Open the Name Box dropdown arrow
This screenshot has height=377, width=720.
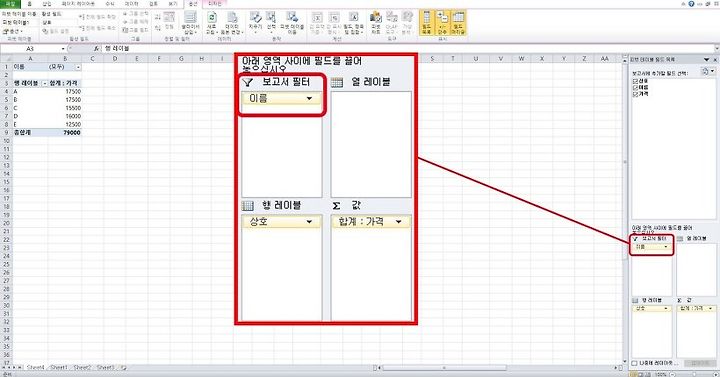click(63, 48)
